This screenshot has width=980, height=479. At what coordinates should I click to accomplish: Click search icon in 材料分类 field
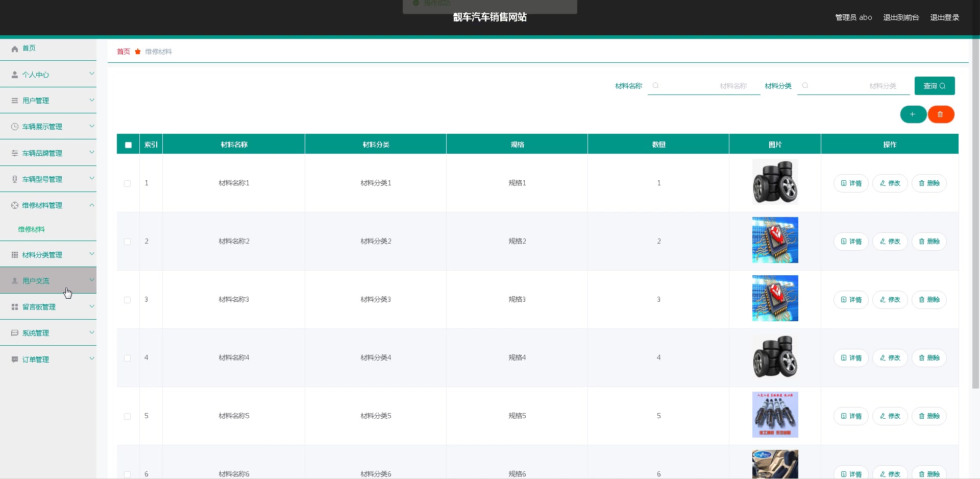coord(805,86)
